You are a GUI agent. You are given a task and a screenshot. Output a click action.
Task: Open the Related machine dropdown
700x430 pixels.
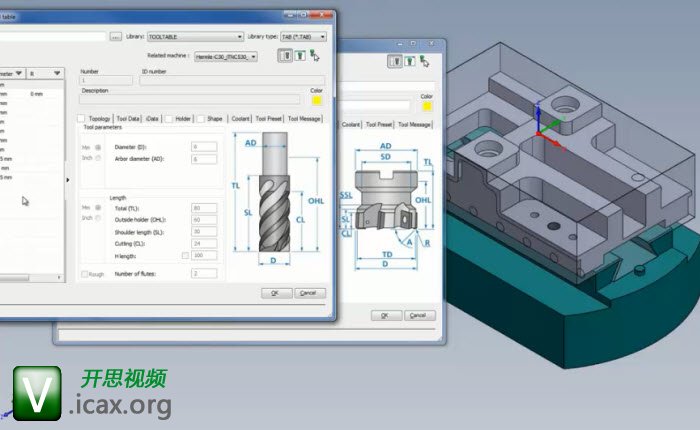[225, 57]
